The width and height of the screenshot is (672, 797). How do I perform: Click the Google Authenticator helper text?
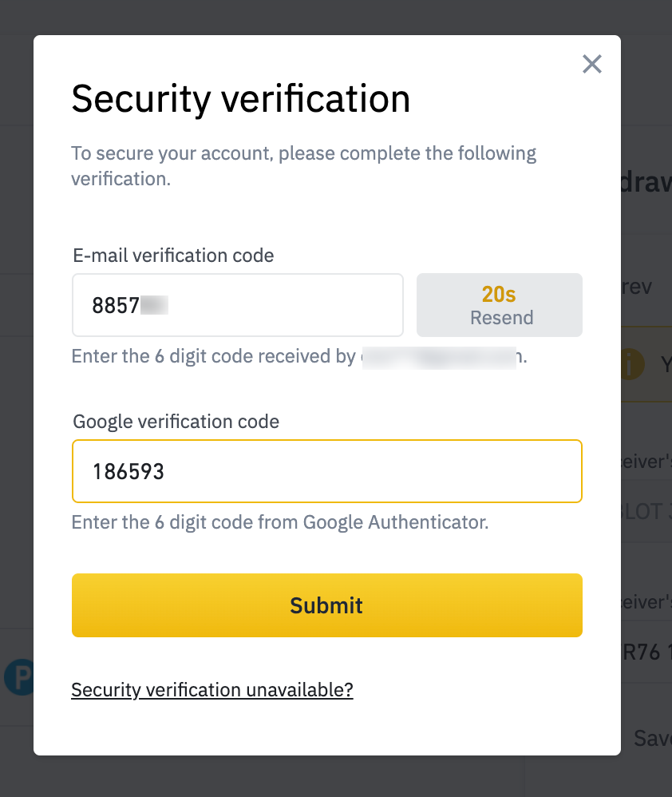coord(280,522)
